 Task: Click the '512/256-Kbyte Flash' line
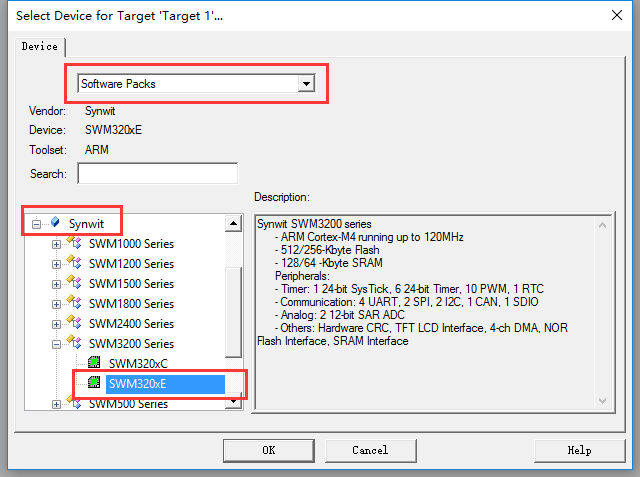[330, 250]
